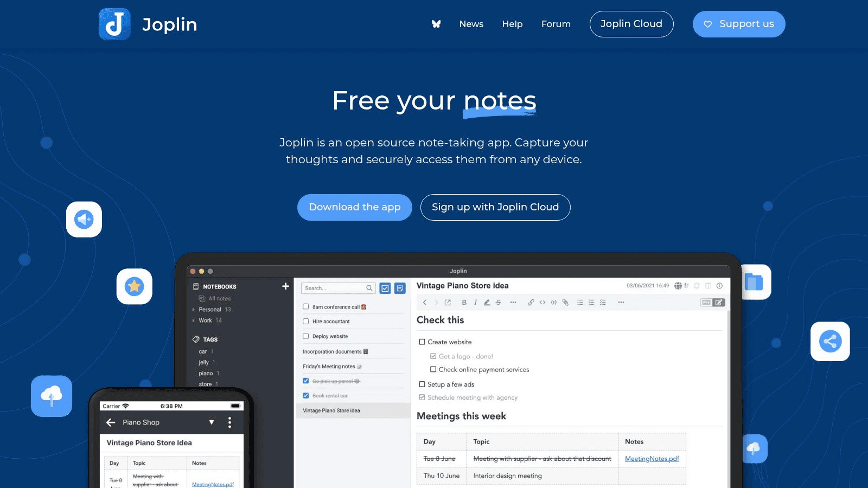Screen dimensions: 868x488
Task: Click the strikethrough formatting icon
Action: 498,302
